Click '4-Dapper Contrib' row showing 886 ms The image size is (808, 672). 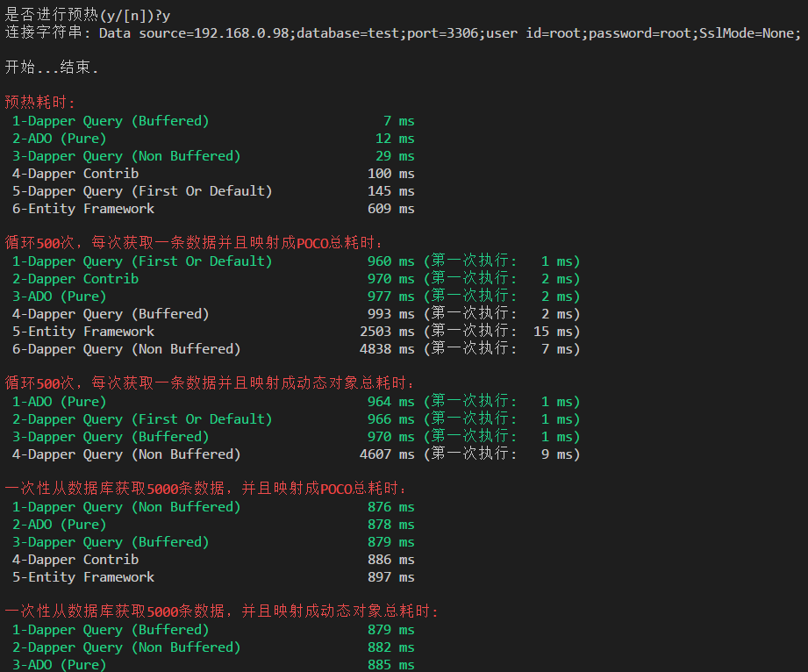(213, 560)
